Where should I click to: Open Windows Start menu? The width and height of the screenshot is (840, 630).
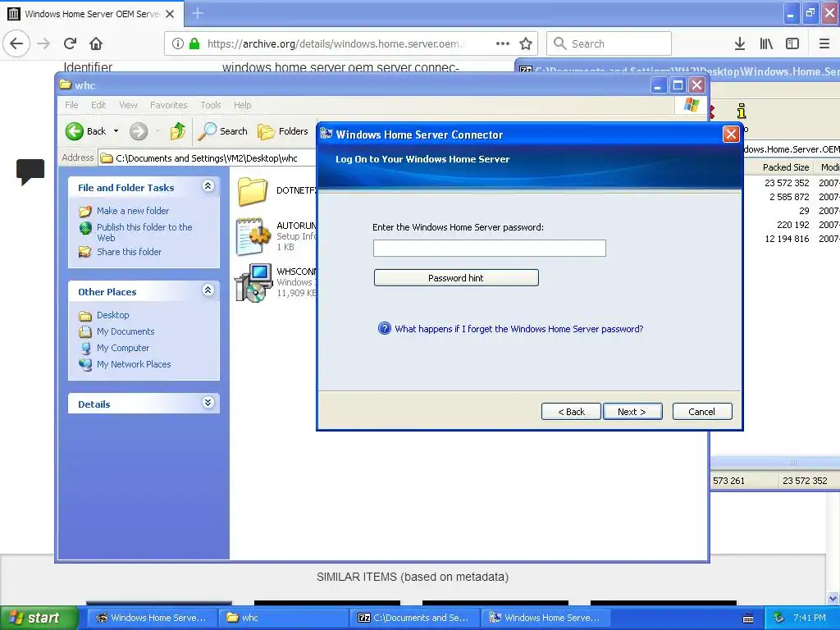39,618
